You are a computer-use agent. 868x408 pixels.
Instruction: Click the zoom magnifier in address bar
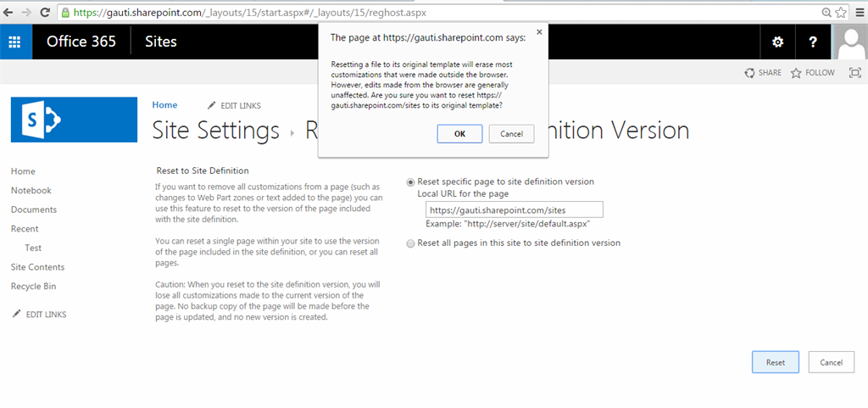point(826,12)
